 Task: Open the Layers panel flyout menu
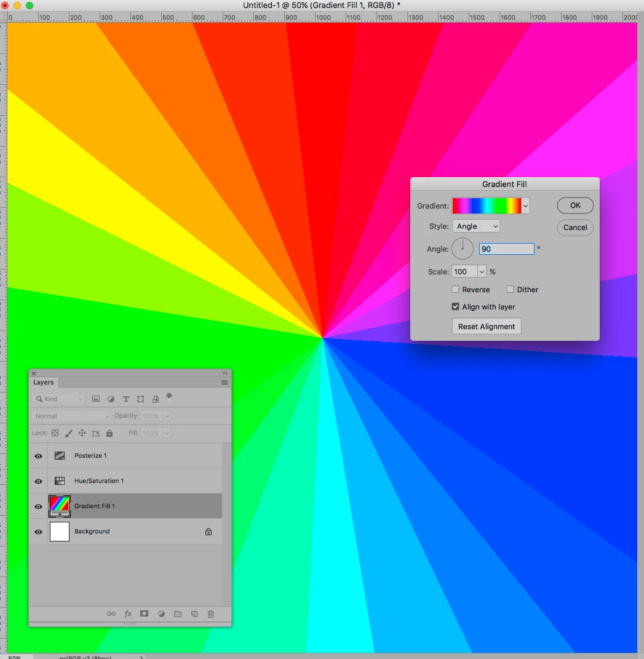225,383
